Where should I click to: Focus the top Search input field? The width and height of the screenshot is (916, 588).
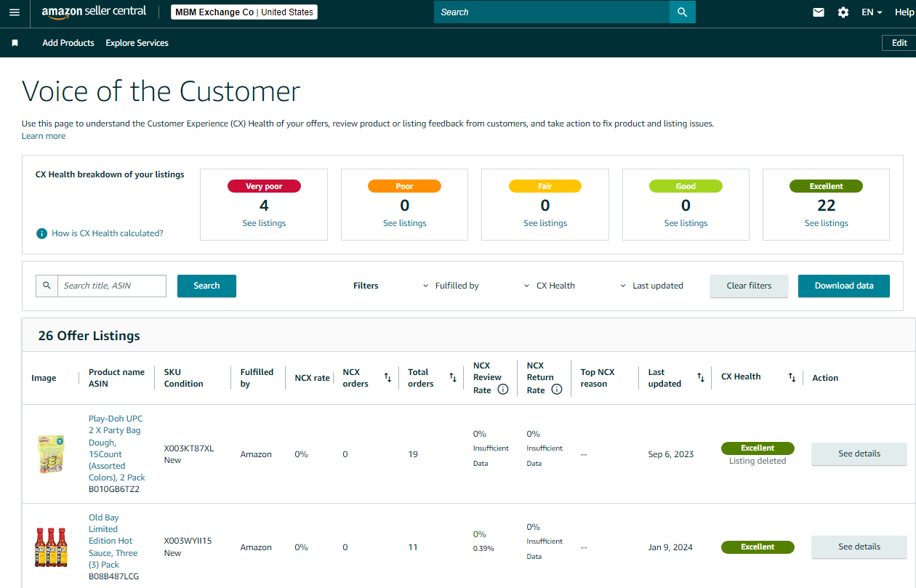[x=552, y=12]
